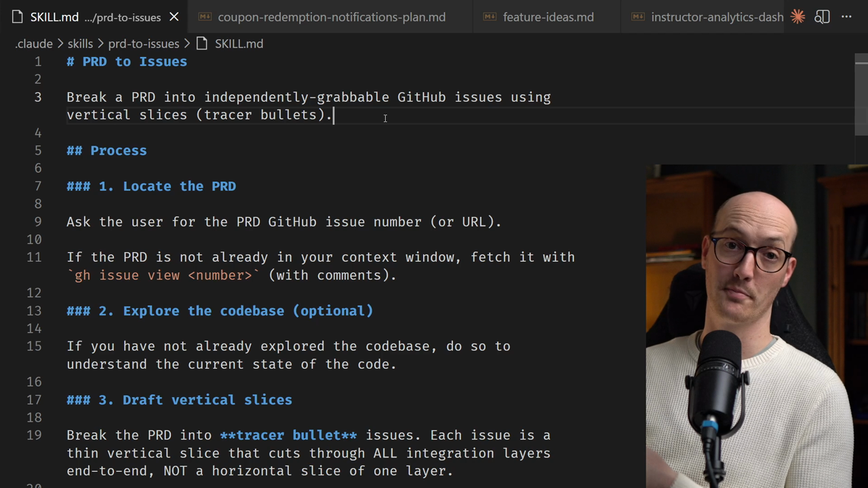Open the Claude Code starburst icon
Viewport: 868px width, 488px height.
pyautogui.click(x=797, y=17)
